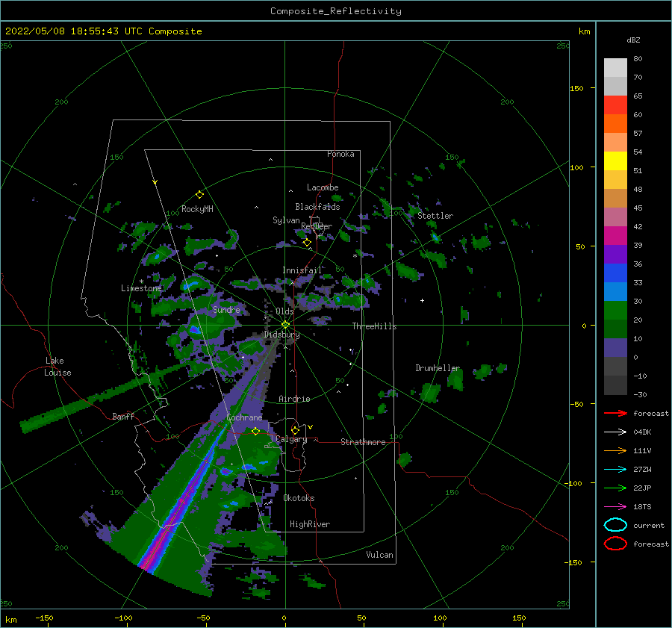
Task: Pick the orange 57-60 dBZ color swatch
Action: [615, 124]
